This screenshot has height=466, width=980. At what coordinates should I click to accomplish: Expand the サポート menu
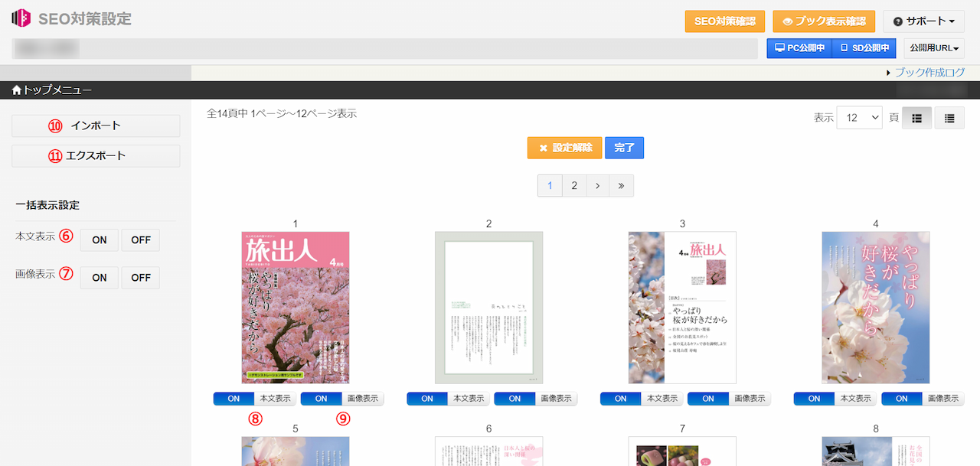(x=923, y=21)
